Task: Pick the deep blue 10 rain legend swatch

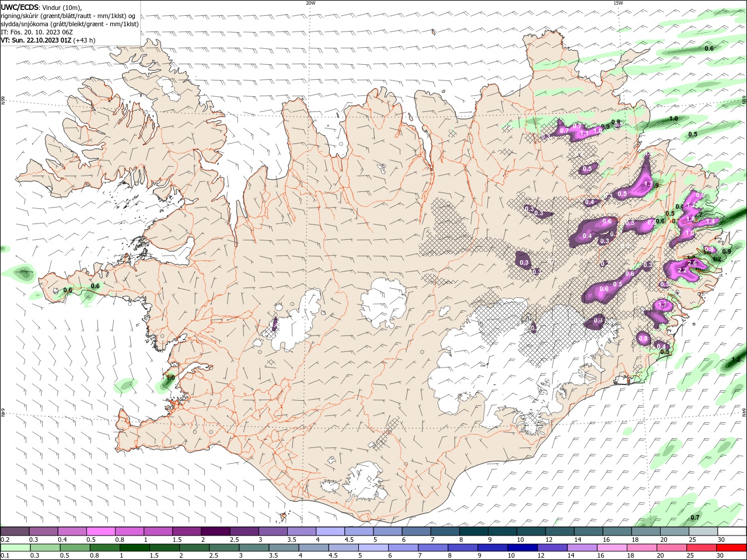Action: [522, 548]
